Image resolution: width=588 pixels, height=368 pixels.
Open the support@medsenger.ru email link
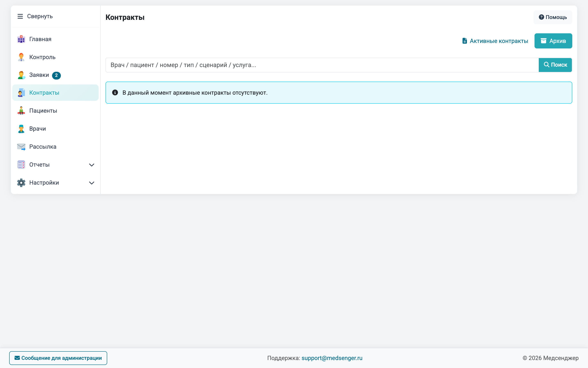coord(332,358)
